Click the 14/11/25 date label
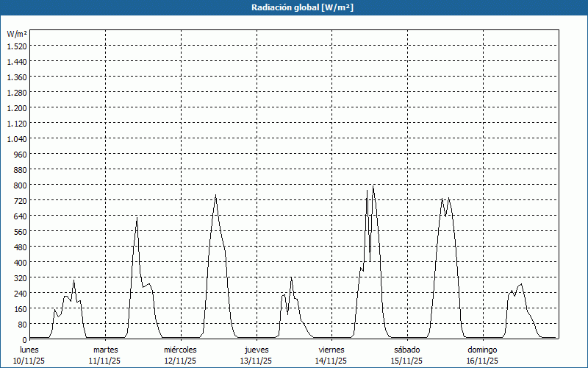Screen dimensions: 588x368 pos(331,361)
